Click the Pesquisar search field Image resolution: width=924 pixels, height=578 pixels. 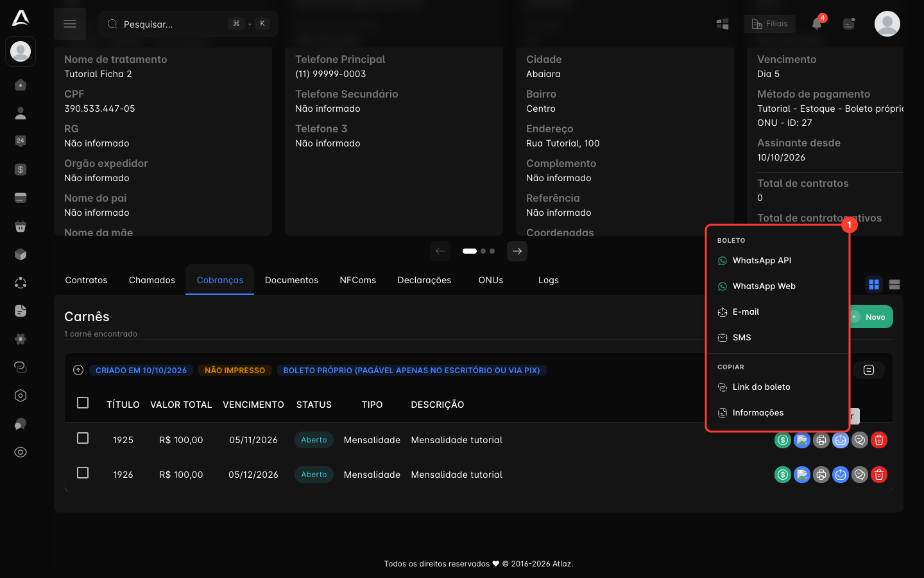[x=189, y=24]
